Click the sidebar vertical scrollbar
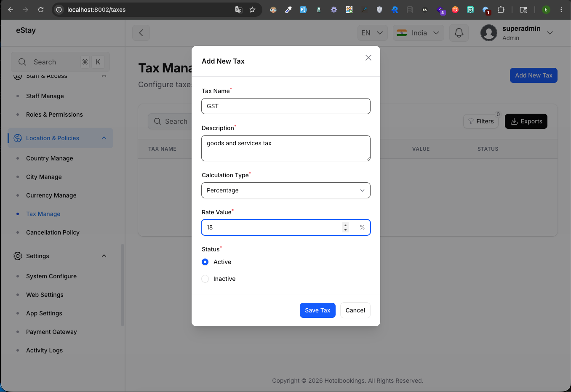The height and width of the screenshot is (392, 571). click(x=123, y=285)
